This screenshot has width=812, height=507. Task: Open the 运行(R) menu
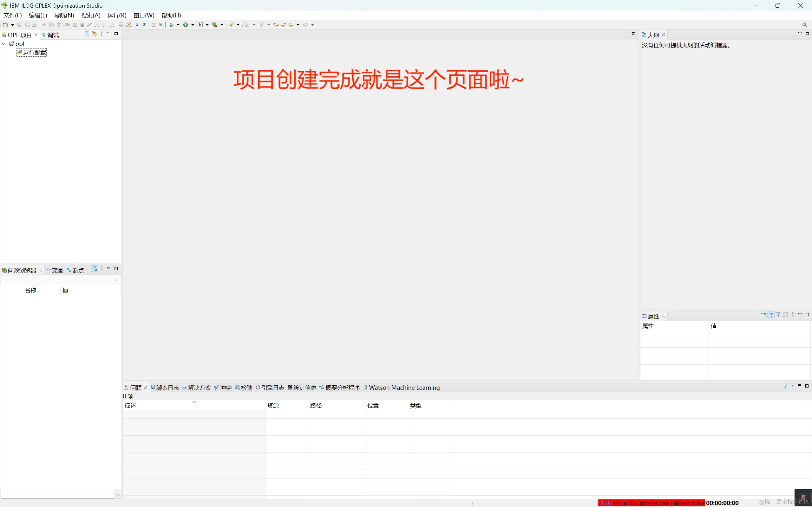[116, 15]
